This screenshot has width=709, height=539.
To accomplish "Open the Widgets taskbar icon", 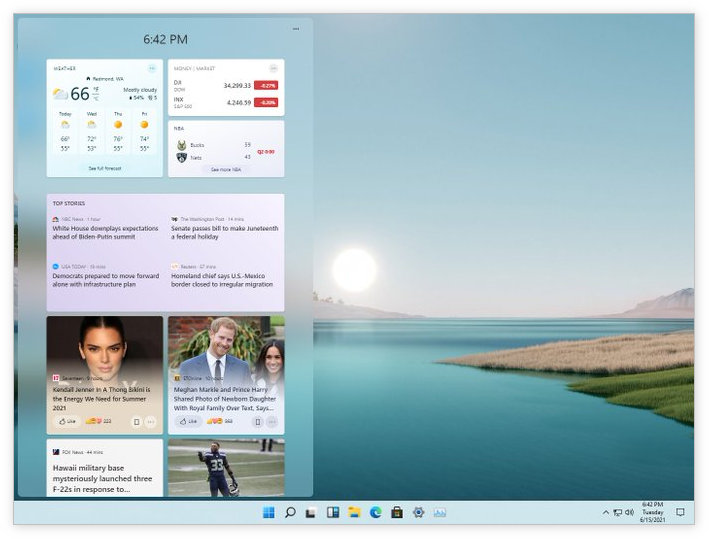I will 333,512.
